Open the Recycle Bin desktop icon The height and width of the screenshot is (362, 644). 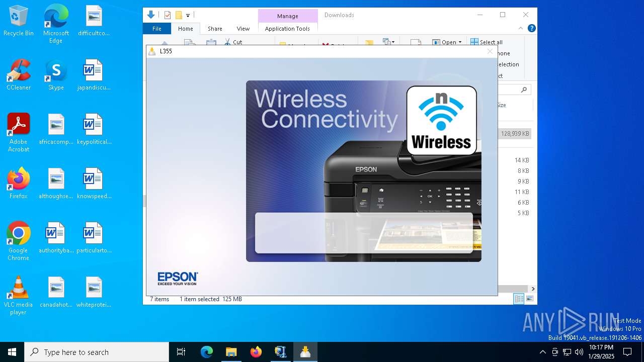tap(19, 21)
